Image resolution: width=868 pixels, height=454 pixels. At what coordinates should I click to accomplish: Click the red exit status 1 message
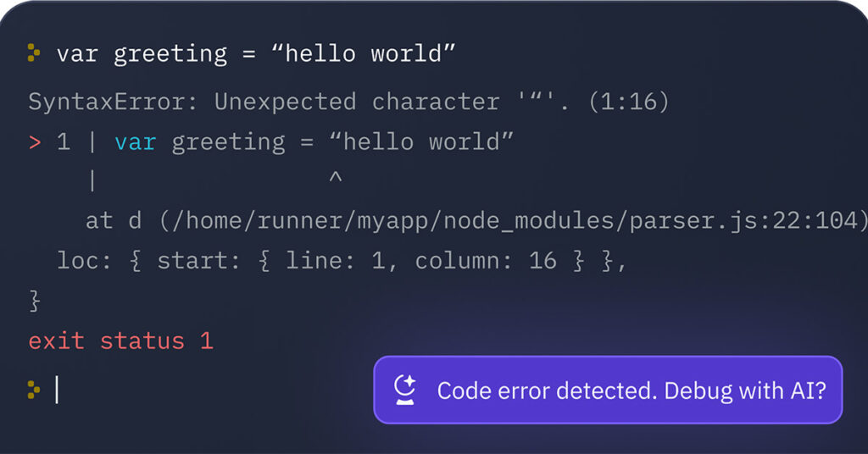coord(120,340)
